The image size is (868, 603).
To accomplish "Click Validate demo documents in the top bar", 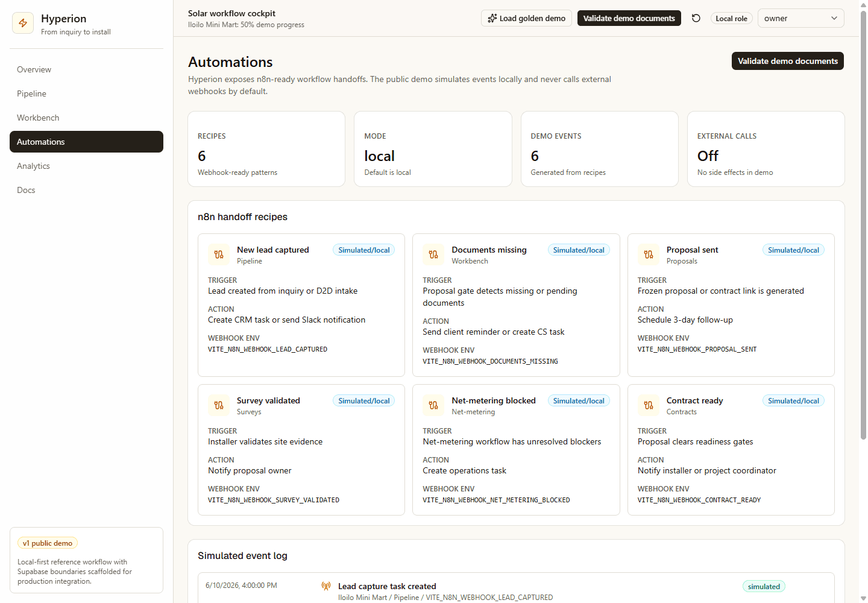I will [x=629, y=18].
